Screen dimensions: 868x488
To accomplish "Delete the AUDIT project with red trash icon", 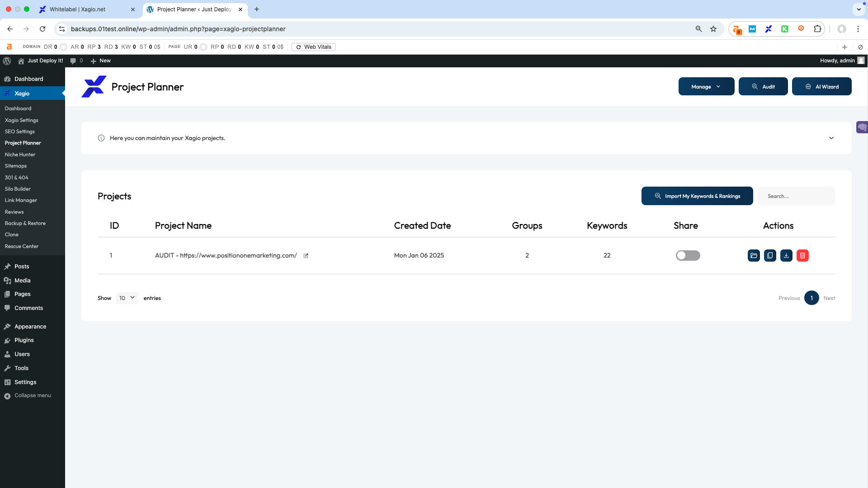I will [802, 256].
